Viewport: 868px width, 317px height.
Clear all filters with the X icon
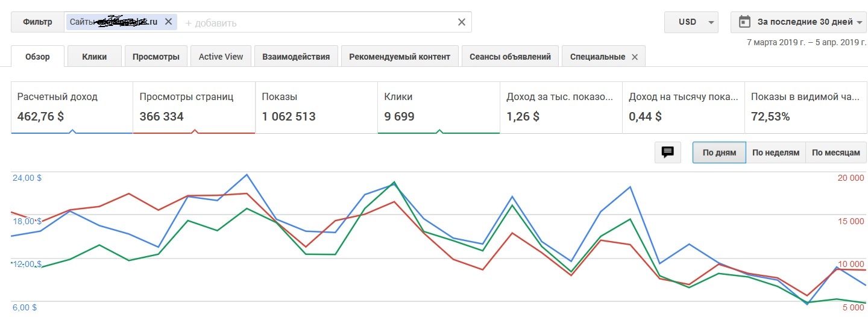[462, 22]
